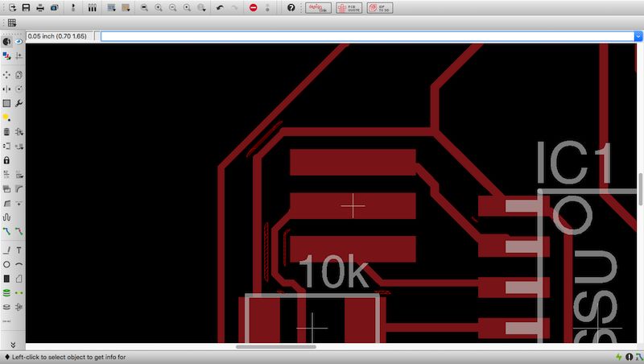
Task: Select the Mark tool
Action: [x=19, y=56]
